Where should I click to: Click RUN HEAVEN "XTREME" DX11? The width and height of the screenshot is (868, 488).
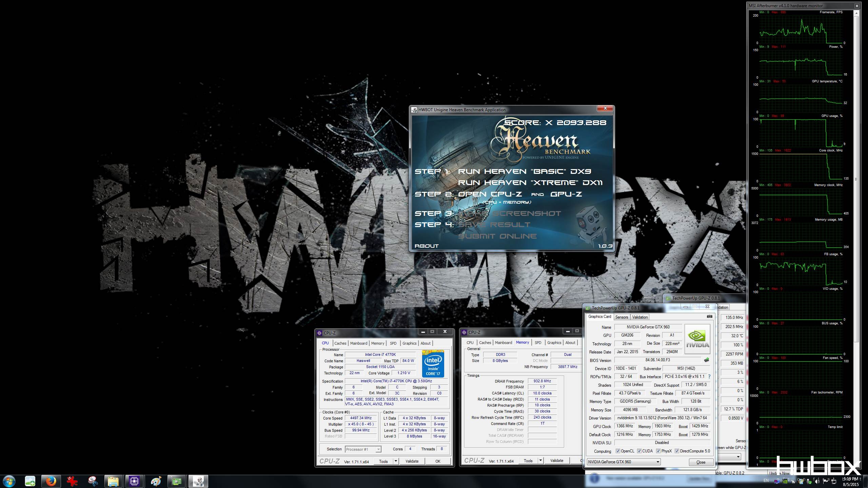pyautogui.click(x=530, y=183)
